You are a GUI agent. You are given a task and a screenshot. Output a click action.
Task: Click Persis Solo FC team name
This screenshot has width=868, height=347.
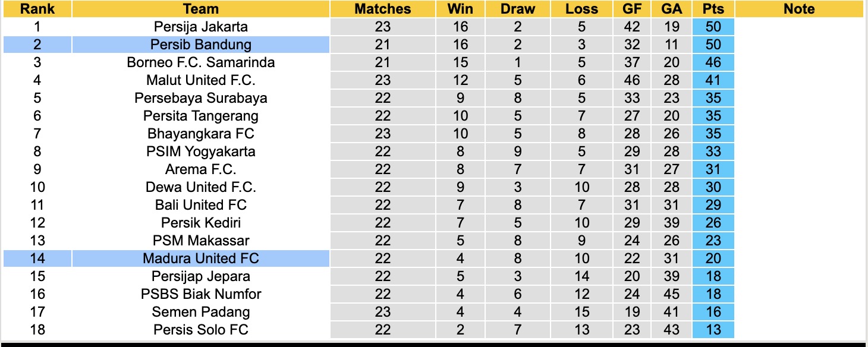point(200,330)
